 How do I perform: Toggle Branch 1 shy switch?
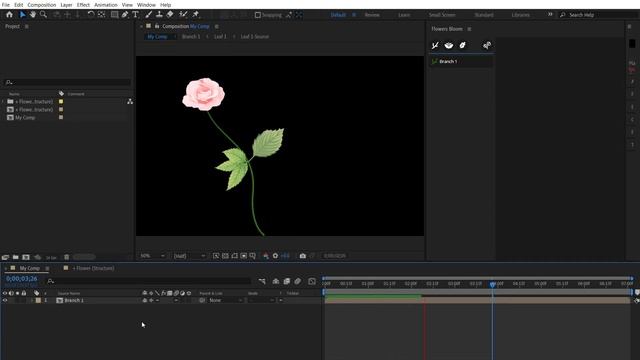pos(144,300)
